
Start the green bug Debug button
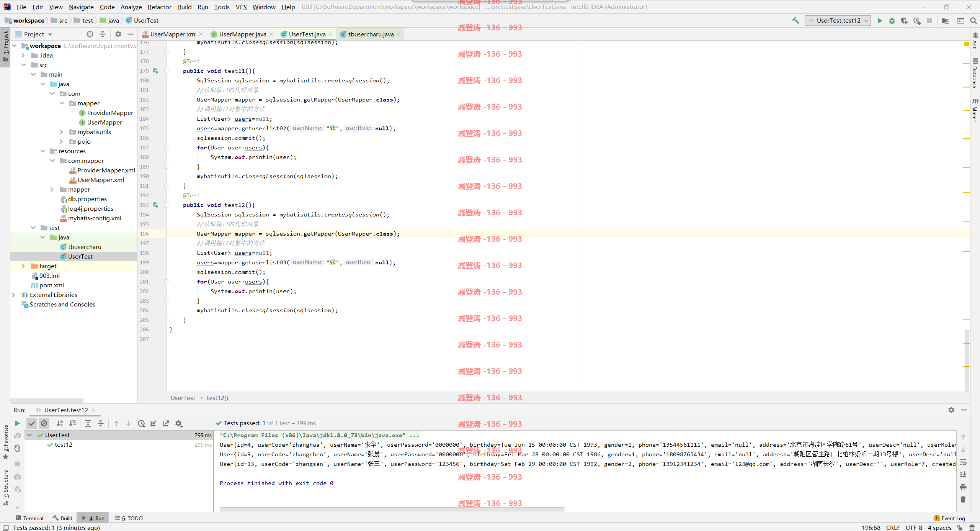892,21
